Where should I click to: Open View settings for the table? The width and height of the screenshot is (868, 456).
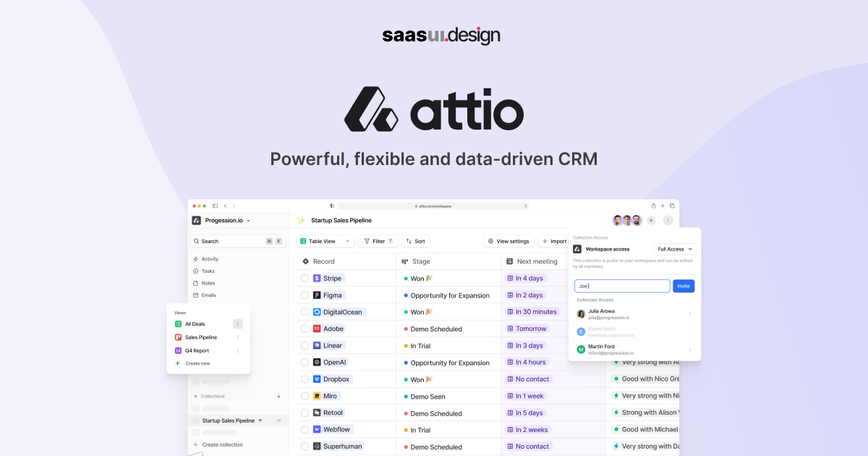[x=509, y=241]
